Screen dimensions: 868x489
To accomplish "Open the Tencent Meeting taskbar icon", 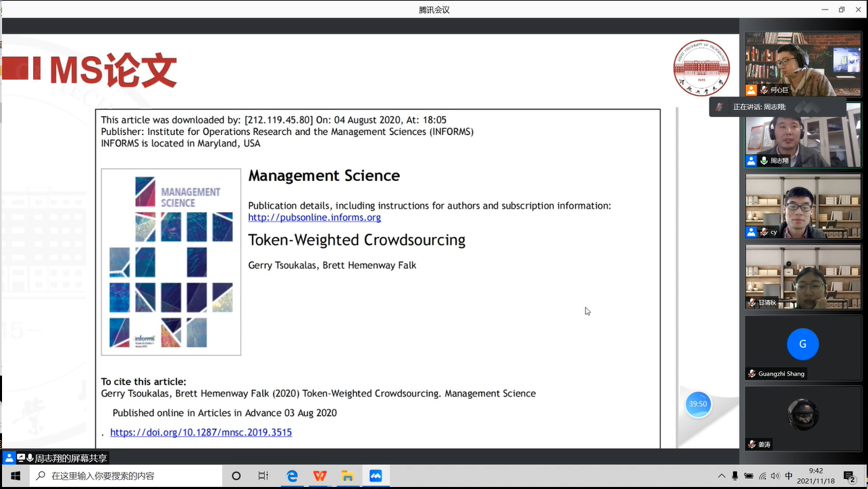I will [376, 476].
